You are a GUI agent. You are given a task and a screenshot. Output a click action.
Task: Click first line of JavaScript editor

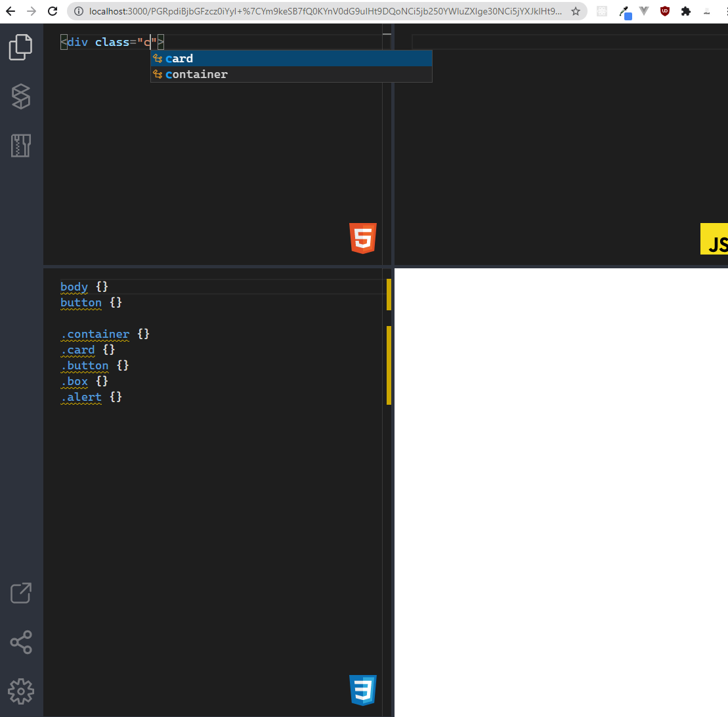(x=570, y=42)
